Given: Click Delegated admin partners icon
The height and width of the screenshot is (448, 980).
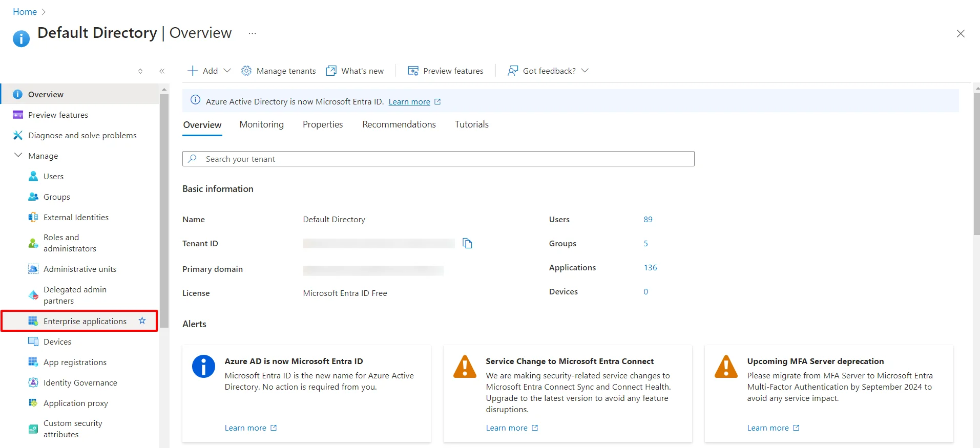Looking at the screenshot, I should point(33,295).
